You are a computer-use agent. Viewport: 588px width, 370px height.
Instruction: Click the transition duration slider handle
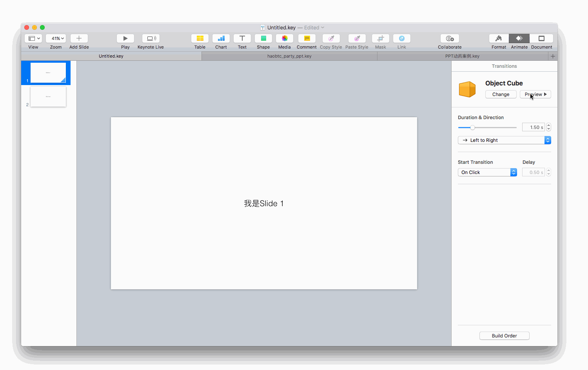point(472,127)
